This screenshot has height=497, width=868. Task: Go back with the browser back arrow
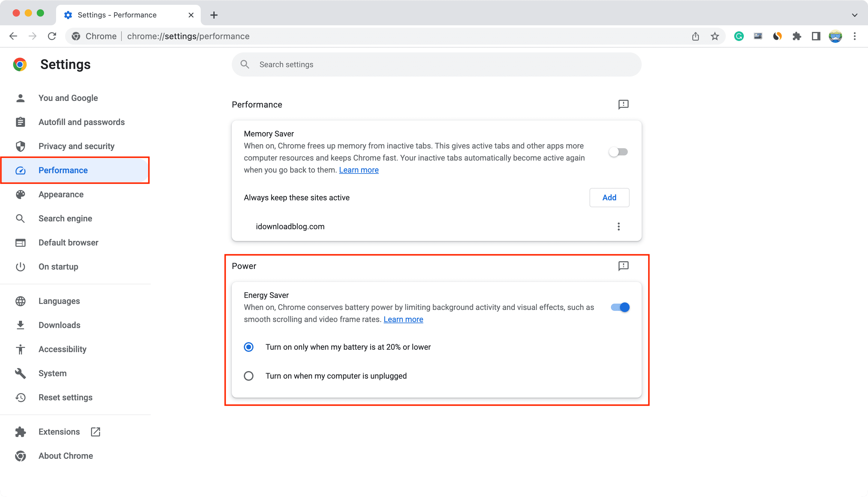point(13,36)
